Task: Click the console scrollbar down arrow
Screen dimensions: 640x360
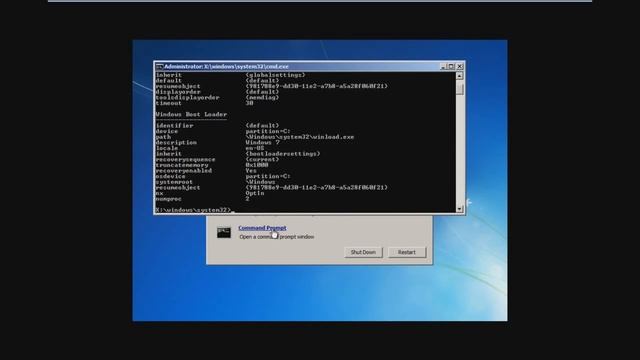Action: coord(460,209)
